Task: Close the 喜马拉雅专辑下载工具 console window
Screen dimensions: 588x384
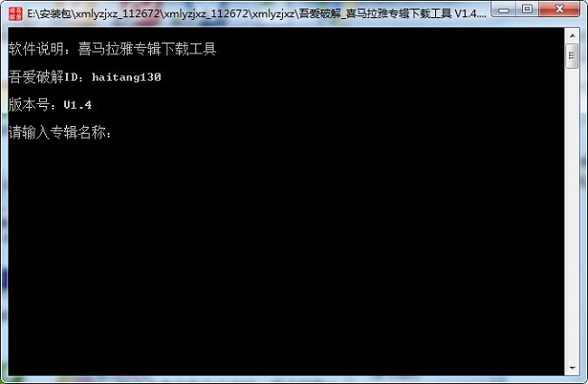Action: coord(559,9)
